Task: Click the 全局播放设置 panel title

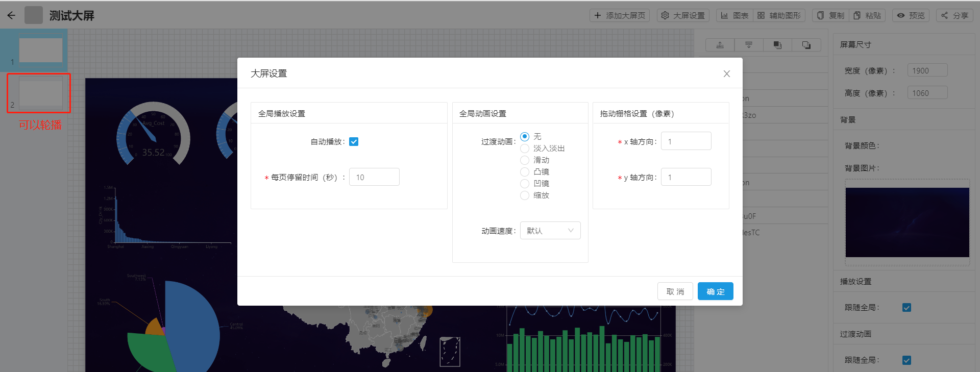Action: click(282, 114)
